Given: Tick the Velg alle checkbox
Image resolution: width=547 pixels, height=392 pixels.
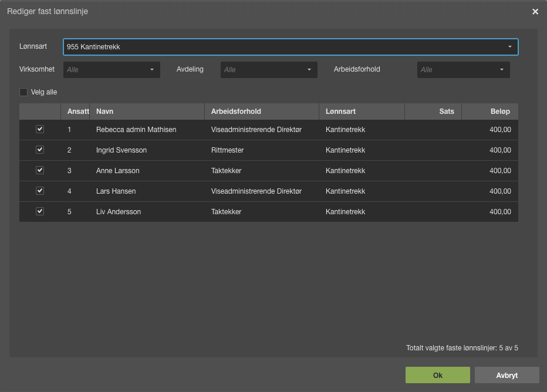Looking at the screenshot, I should click(x=23, y=92).
